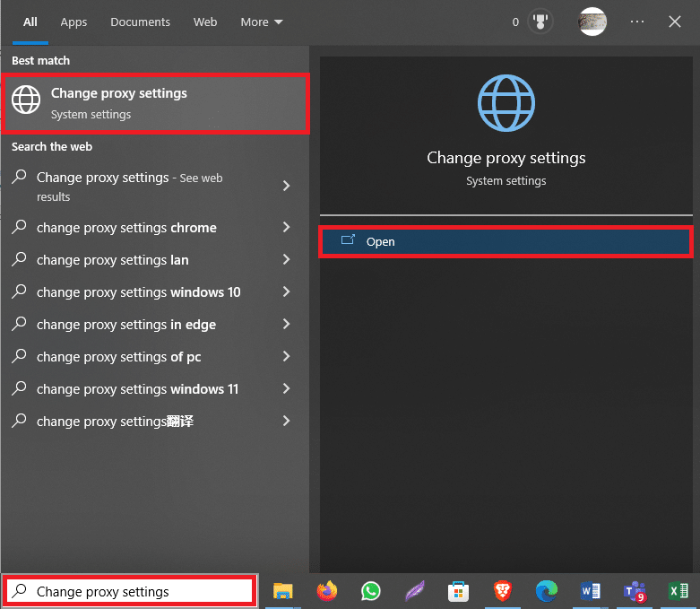The height and width of the screenshot is (609, 700).
Task: Expand arrow for 'change proxy settings chrome'
Action: pyautogui.click(x=287, y=227)
